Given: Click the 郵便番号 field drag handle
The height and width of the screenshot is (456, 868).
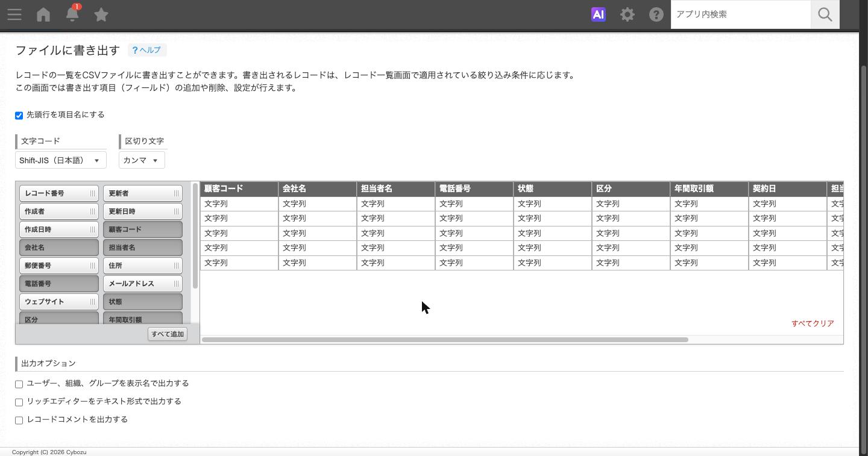Looking at the screenshot, I should coord(92,266).
